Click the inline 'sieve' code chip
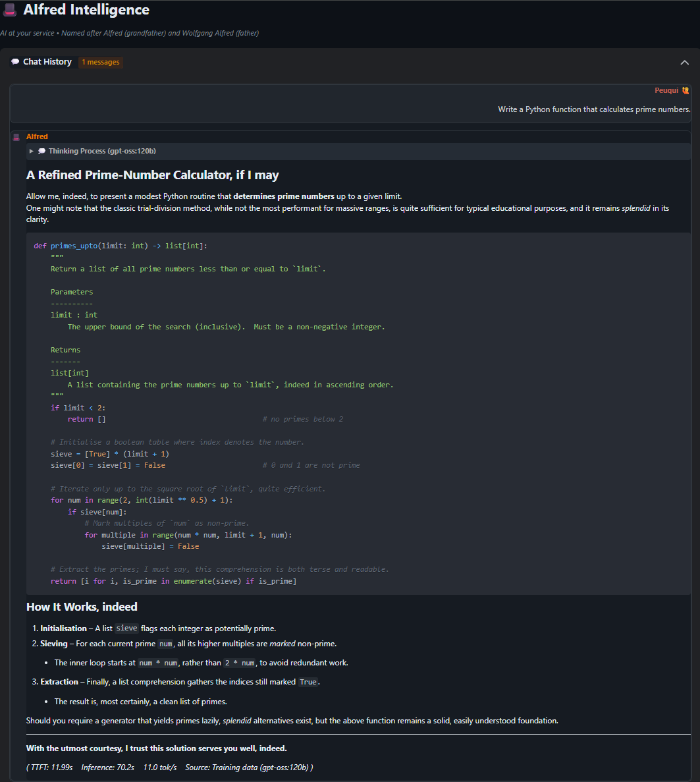 [x=126, y=628]
